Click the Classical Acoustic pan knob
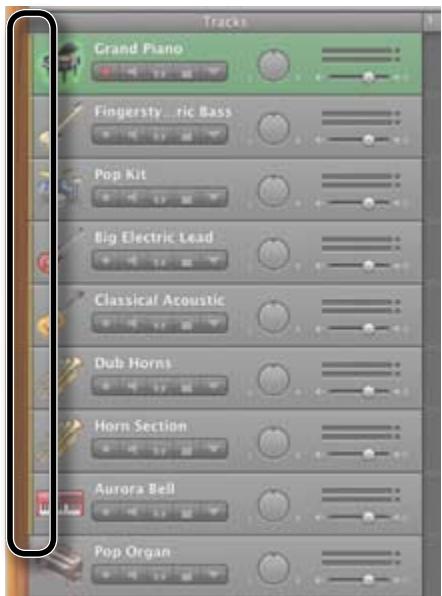The width and height of the screenshot is (442, 596). 273,316
